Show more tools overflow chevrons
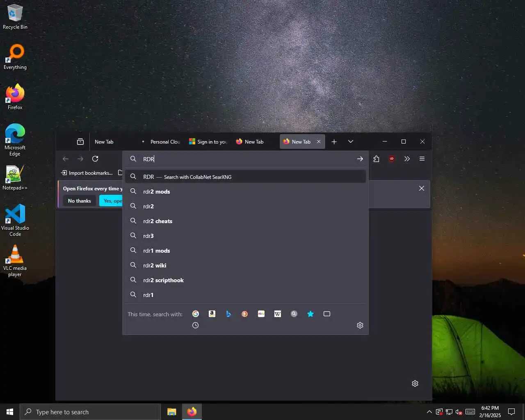 (x=407, y=159)
